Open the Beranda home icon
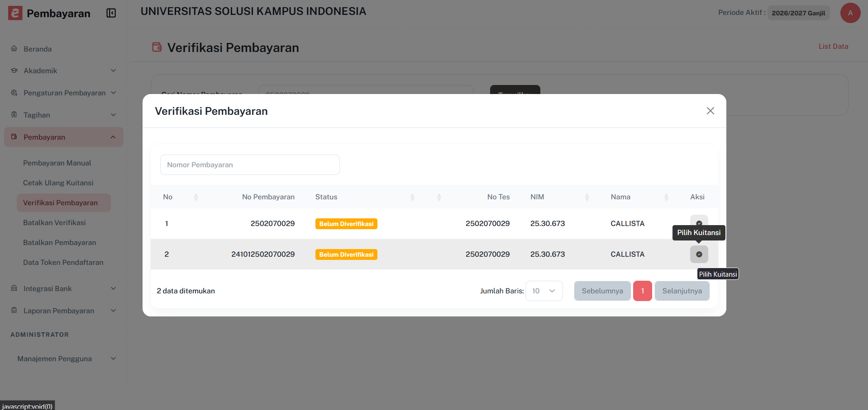The image size is (868, 410). (x=14, y=49)
